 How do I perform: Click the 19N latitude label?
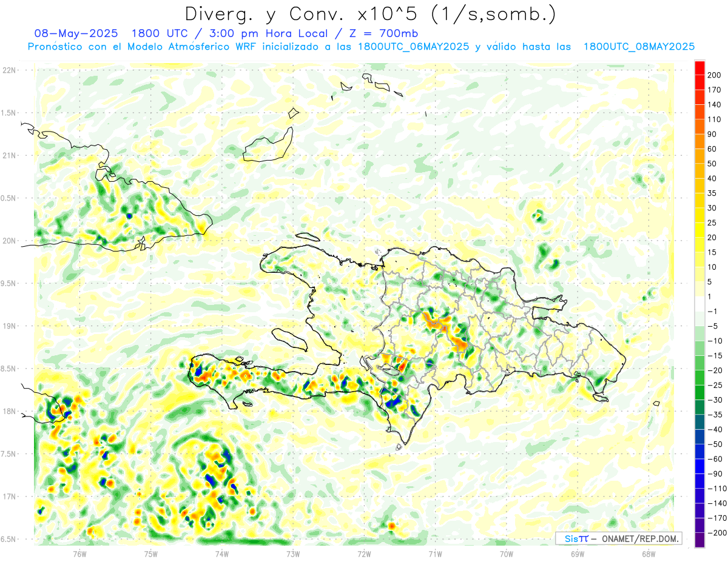8,326
